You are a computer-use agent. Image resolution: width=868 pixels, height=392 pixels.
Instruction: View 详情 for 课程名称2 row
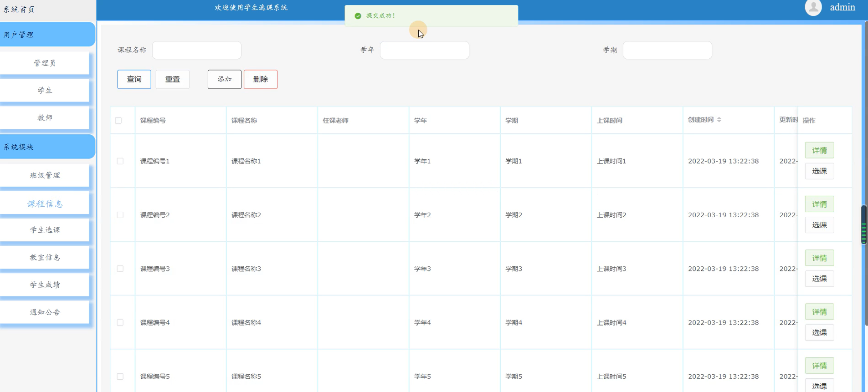tap(819, 204)
